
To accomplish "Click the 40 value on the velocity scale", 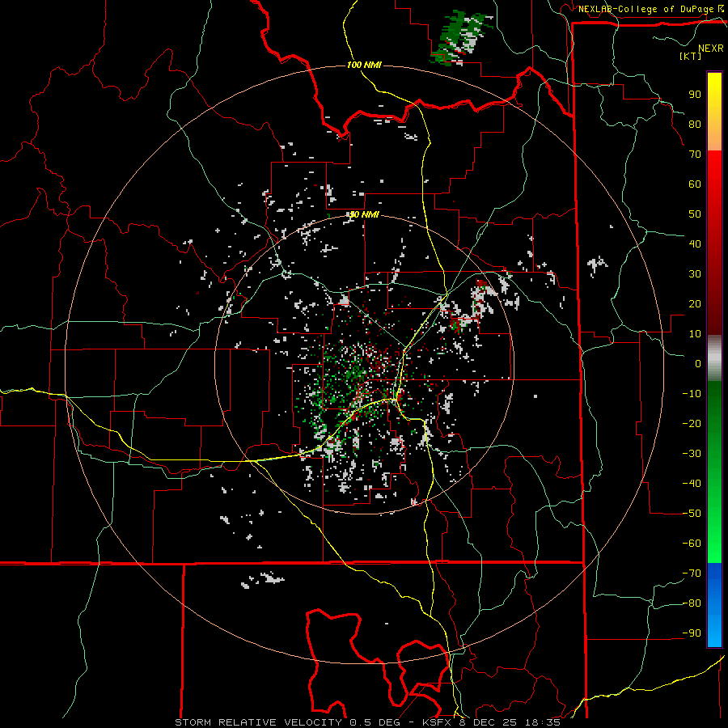I will click(x=695, y=244).
